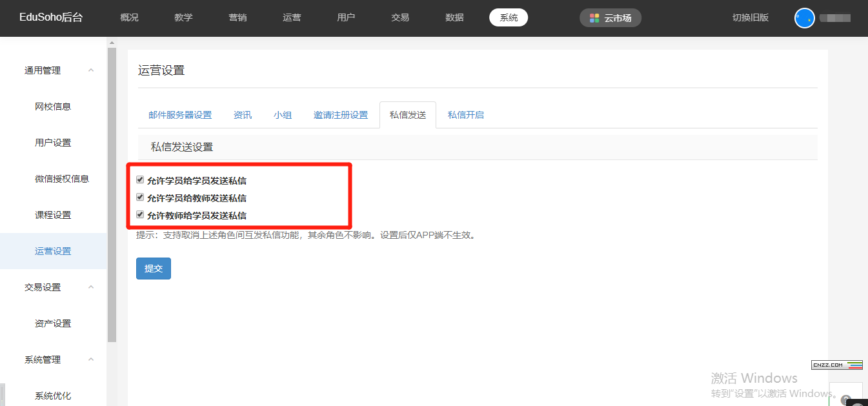This screenshot has width=868, height=406.
Task: Switch to the 私信开启 tab
Action: tap(465, 115)
